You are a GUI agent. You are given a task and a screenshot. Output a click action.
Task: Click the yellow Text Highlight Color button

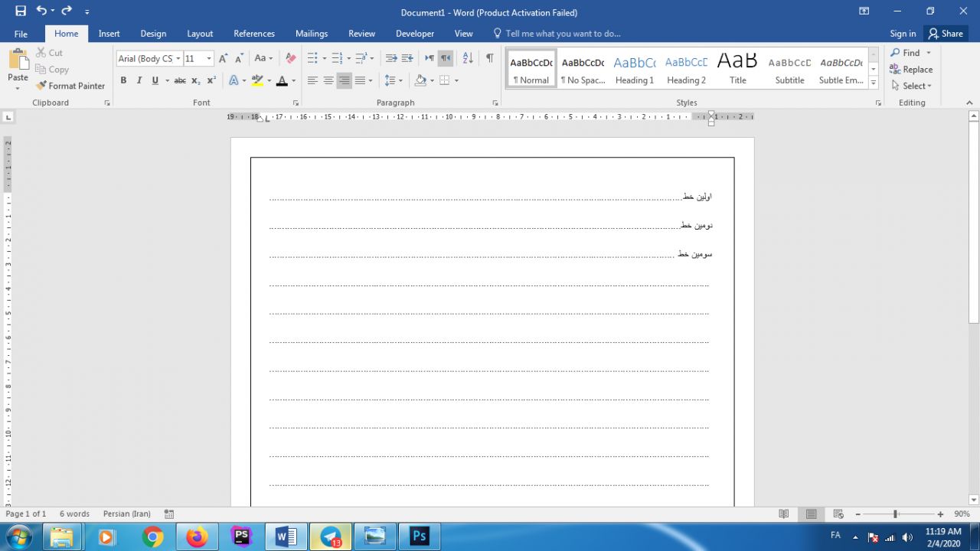pos(257,80)
